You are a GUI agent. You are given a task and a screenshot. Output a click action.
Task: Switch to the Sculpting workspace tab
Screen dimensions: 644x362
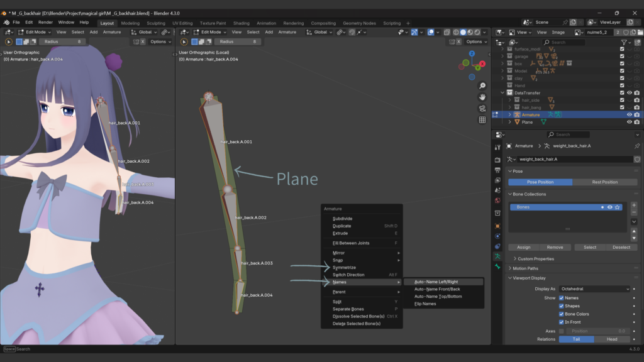point(155,23)
